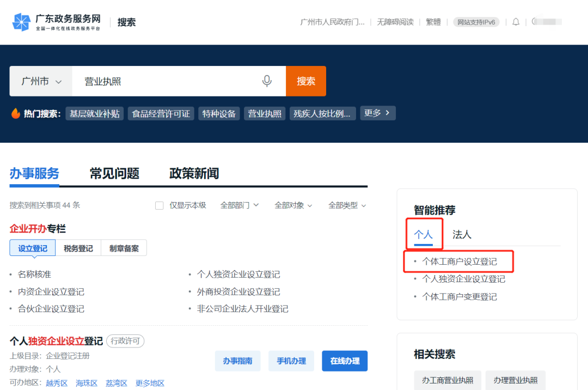Viewport: 588px width, 390px height.
Task: Click the 搜索 search button
Action: point(305,81)
